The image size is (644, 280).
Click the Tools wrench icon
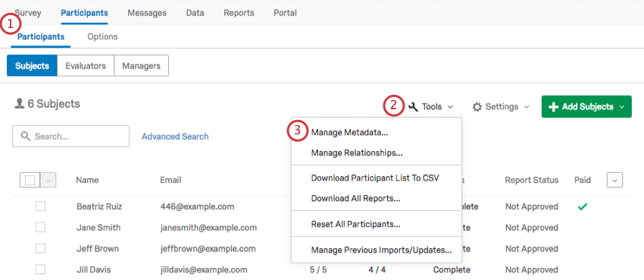[414, 107]
